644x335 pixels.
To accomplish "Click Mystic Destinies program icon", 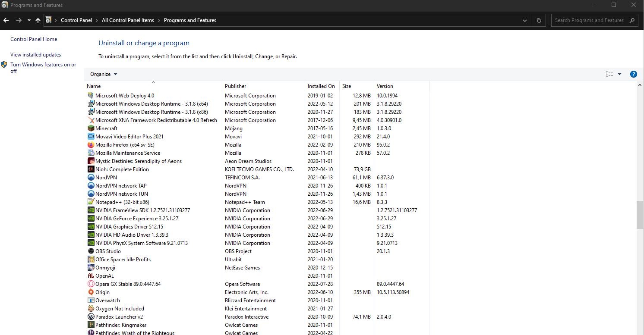I will [91, 161].
